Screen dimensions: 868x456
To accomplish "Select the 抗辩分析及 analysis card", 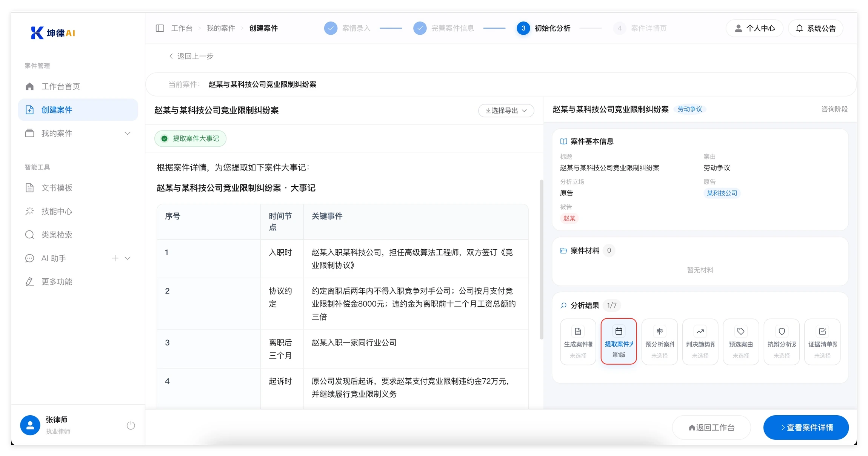I will point(782,342).
